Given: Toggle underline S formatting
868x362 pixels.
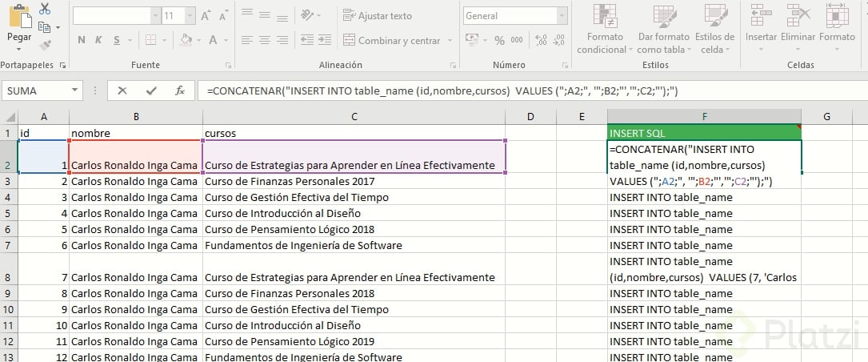Looking at the screenshot, I should point(117,40).
